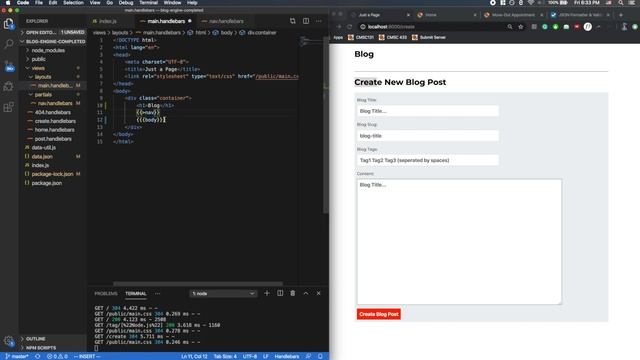This screenshot has height=360, width=640.
Task: Open the Selection menu in the menu bar
Action: tap(73, 2)
